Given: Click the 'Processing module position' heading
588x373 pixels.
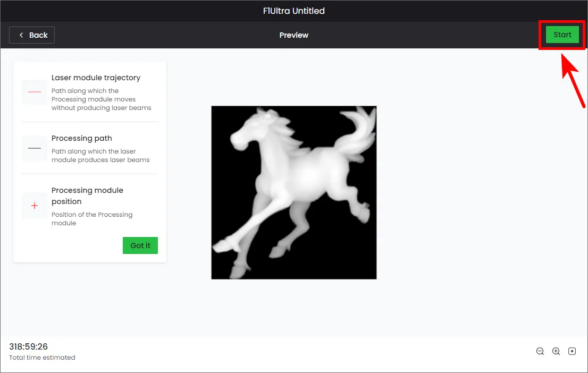Looking at the screenshot, I should [x=87, y=196].
